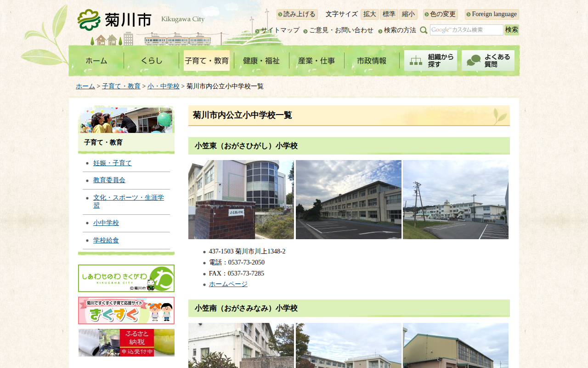588x368 pixels.
Task: Go to ホーム in main navigation
Action: point(96,60)
